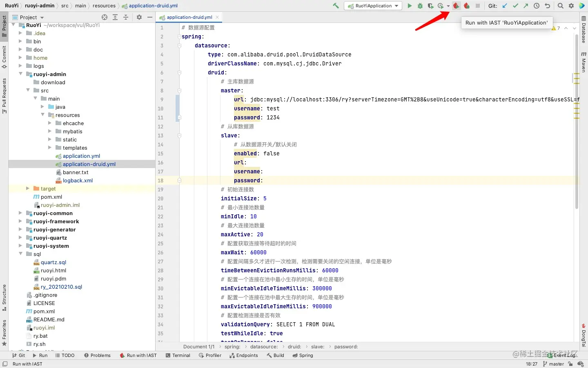Click the Build project hammer icon
Screen dimensions: 588x368
click(336, 6)
